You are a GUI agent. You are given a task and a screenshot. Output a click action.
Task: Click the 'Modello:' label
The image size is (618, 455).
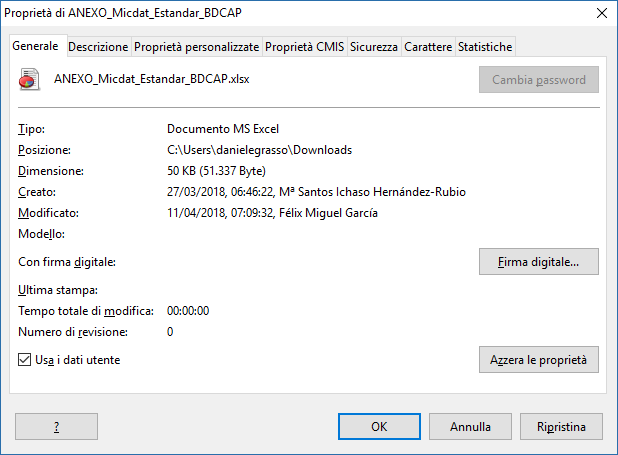(x=41, y=234)
